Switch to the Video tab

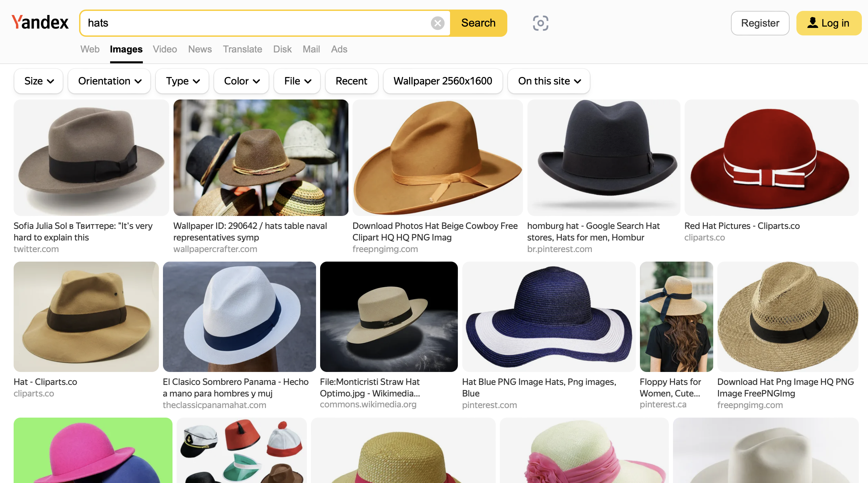pyautogui.click(x=165, y=49)
